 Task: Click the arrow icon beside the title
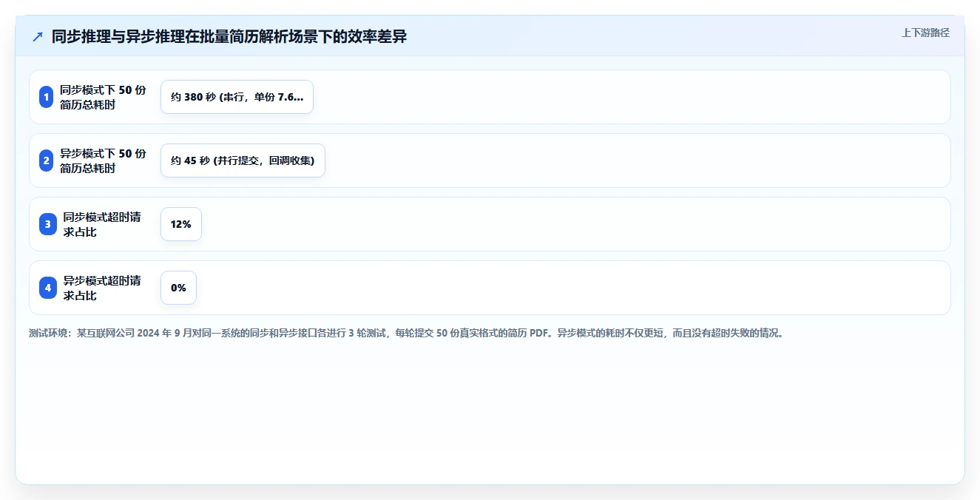click(x=38, y=36)
